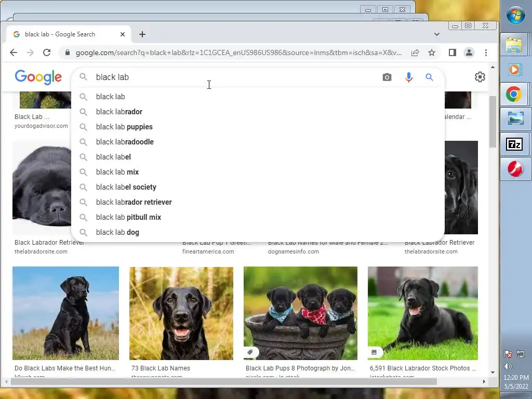Open the photo viewer taskbar icon

[515, 119]
